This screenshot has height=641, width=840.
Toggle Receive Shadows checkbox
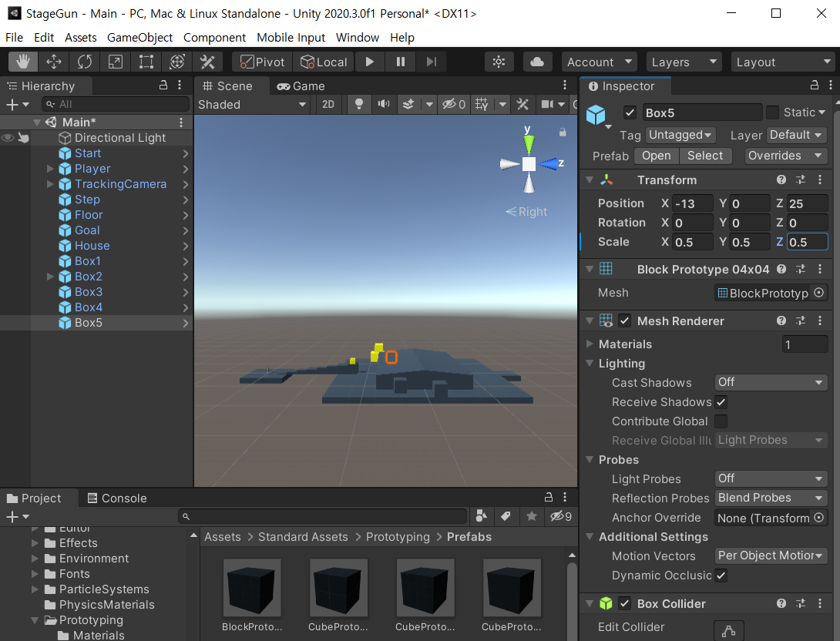(x=721, y=402)
